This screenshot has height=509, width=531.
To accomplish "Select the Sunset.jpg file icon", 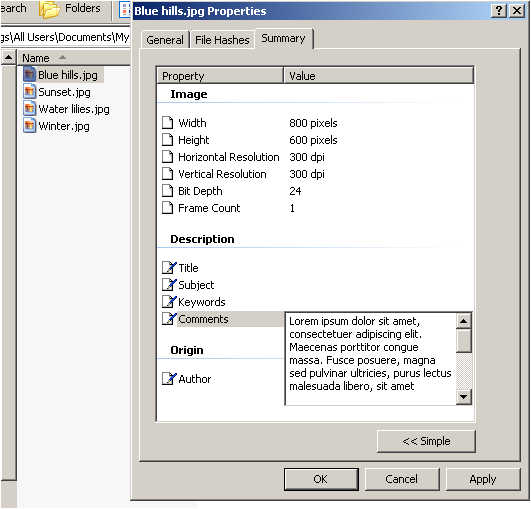I will tap(29, 91).
